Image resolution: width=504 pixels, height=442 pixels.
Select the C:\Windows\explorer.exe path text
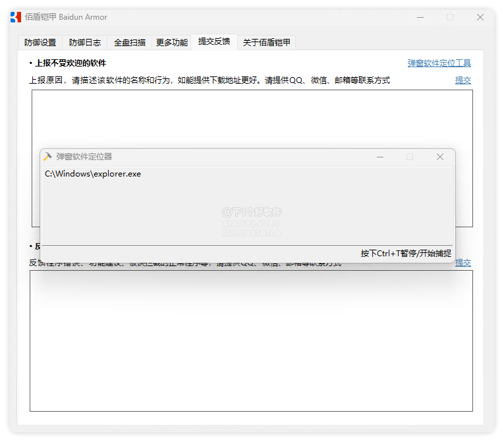(x=93, y=174)
